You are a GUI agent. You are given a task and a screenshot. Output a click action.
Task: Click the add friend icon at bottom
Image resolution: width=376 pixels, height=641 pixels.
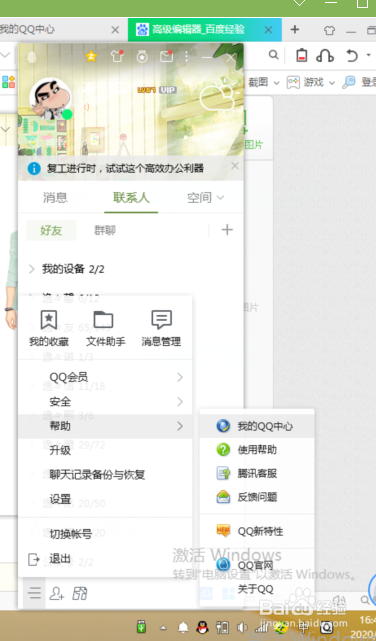[56, 593]
